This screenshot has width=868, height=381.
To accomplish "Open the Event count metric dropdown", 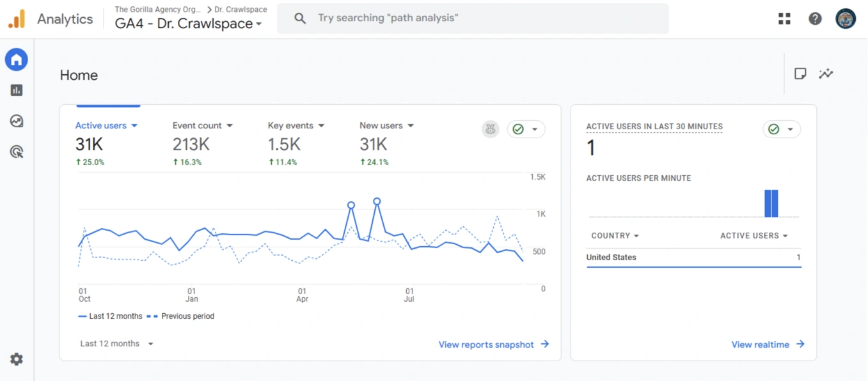I will [x=203, y=126].
